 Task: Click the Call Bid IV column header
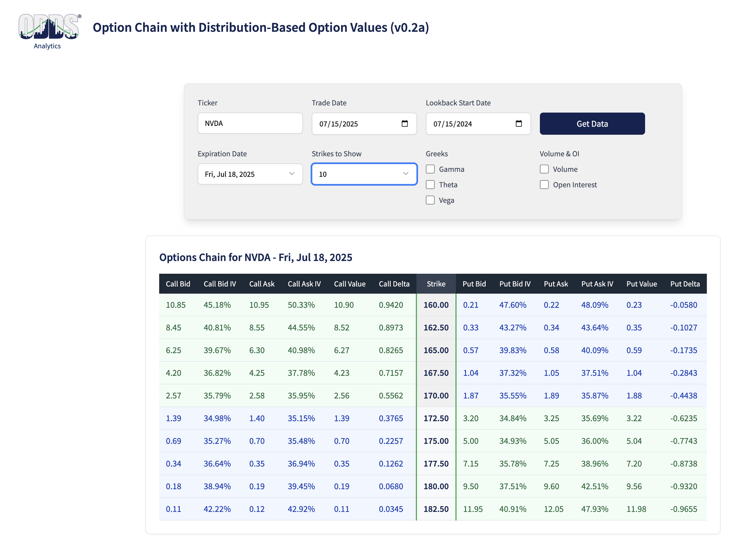click(x=220, y=284)
